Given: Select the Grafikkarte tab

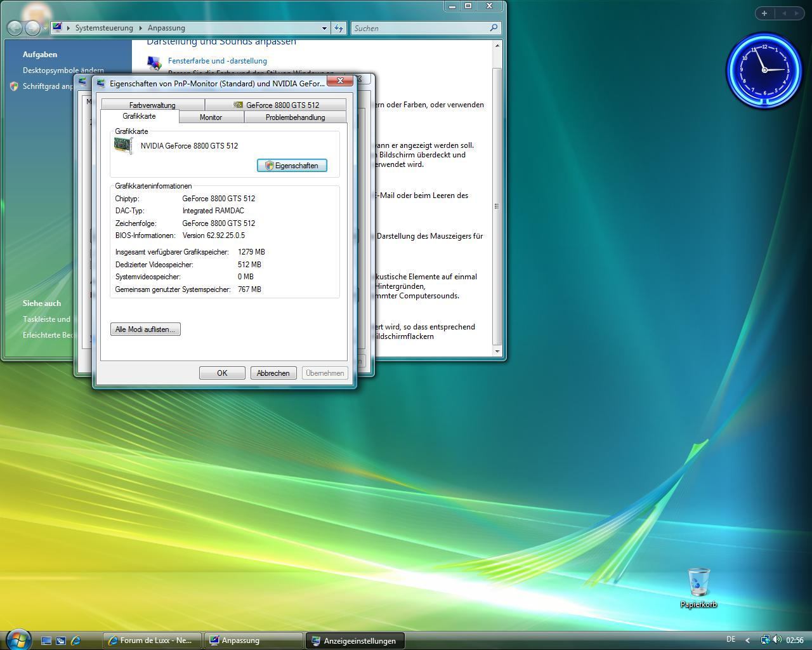Looking at the screenshot, I should pos(139,116).
